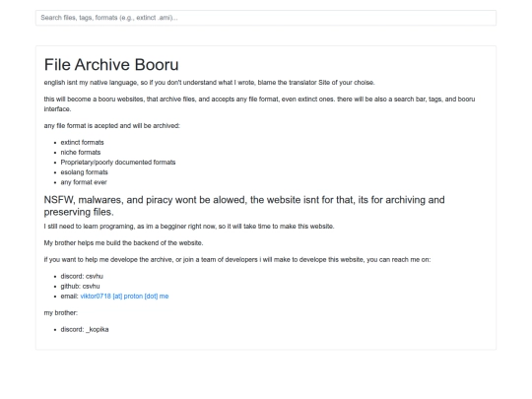Viewport: 532px width, 399px height.
Task: Click the discord: _kopika entry
Action: 85,329
